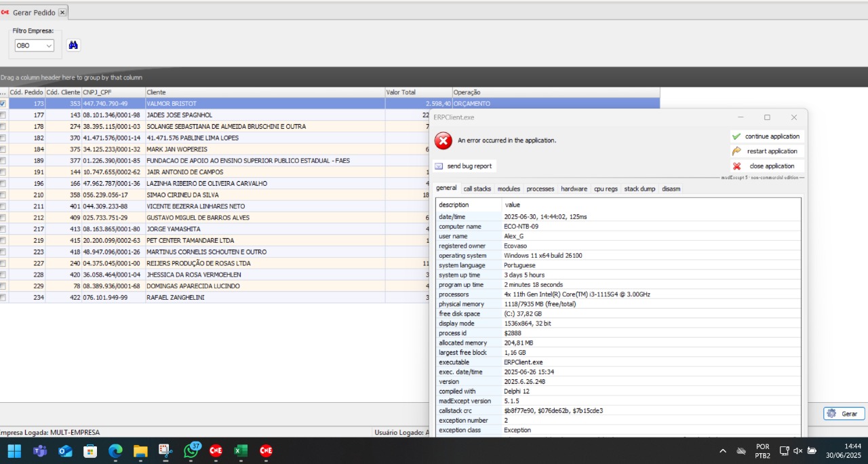The image size is (868, 464).
Task: Open File Explorer from the taskbar
Action: tap(140, 451)
